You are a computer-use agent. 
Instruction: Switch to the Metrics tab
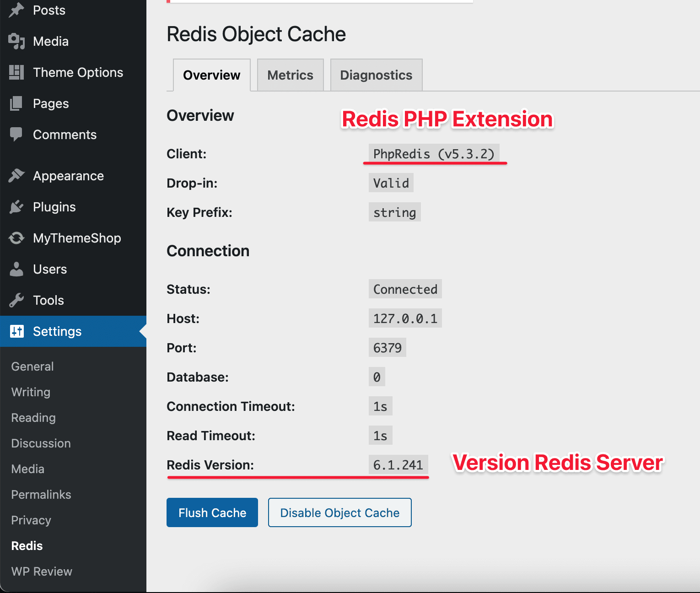tap(290, 75)
